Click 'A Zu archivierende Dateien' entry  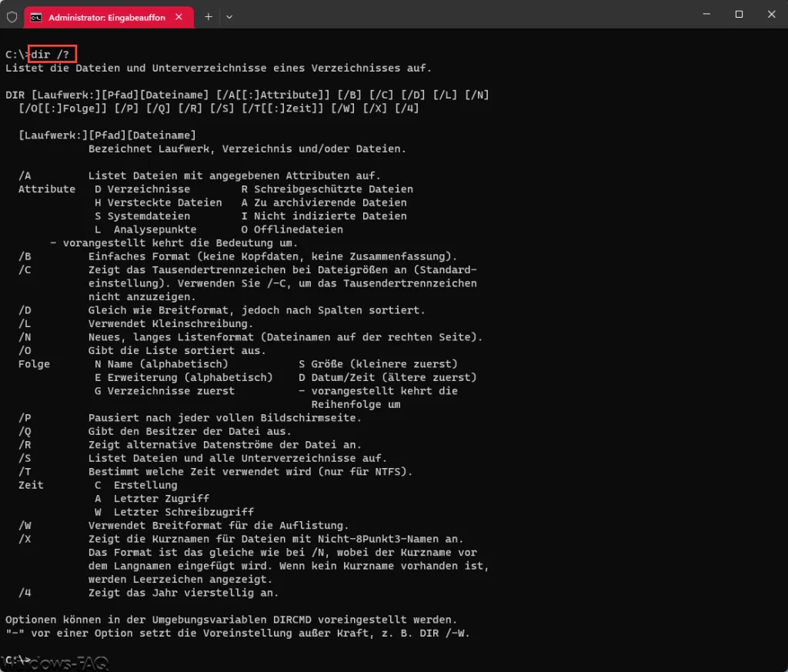pyautogui.click(x=324, y=202)
